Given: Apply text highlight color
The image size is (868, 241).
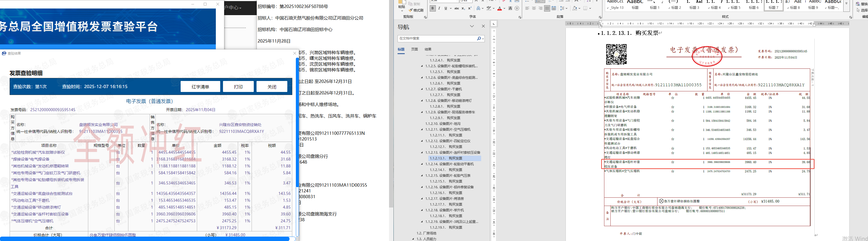Looking at the screenshot, I should coord(489,9).
